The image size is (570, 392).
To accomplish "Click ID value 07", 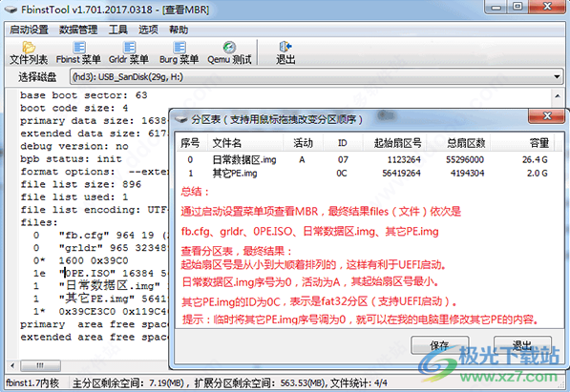I will [343, 159].
